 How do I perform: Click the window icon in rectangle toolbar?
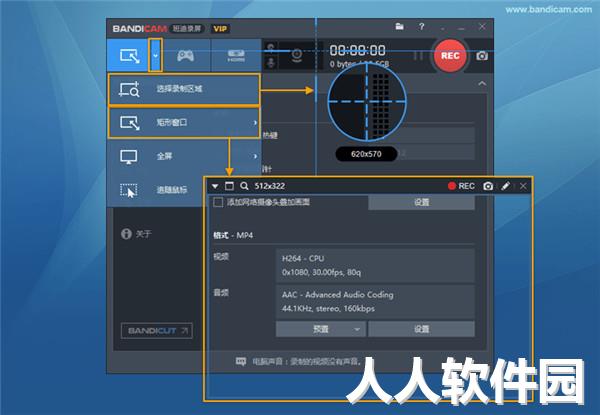click(229, 186)
